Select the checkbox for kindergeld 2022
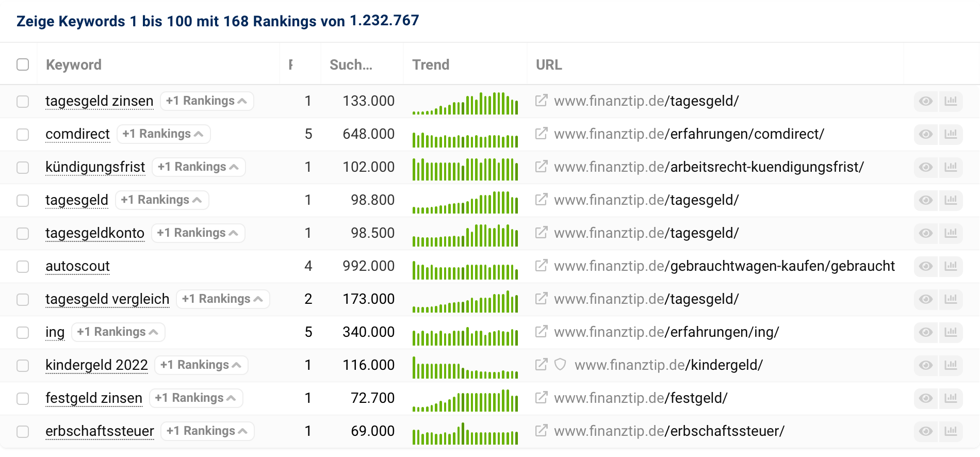980x457 pixels. [x=23, y=365]
